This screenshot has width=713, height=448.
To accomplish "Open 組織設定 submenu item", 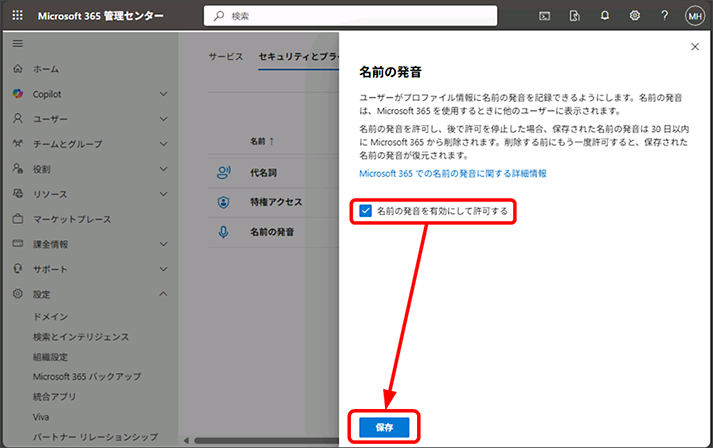I will point(50,357).
